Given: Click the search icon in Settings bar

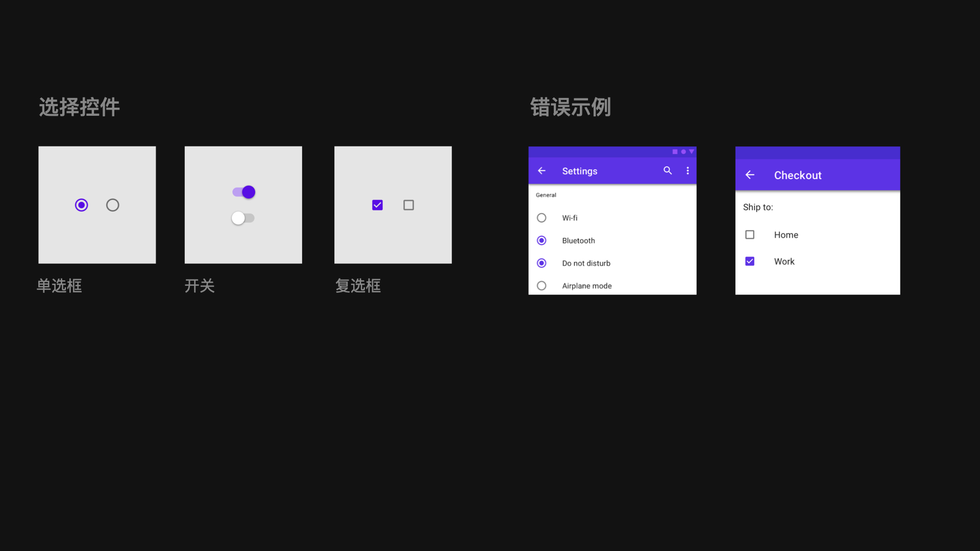Looking at the screenshot, I should [667, 170].
